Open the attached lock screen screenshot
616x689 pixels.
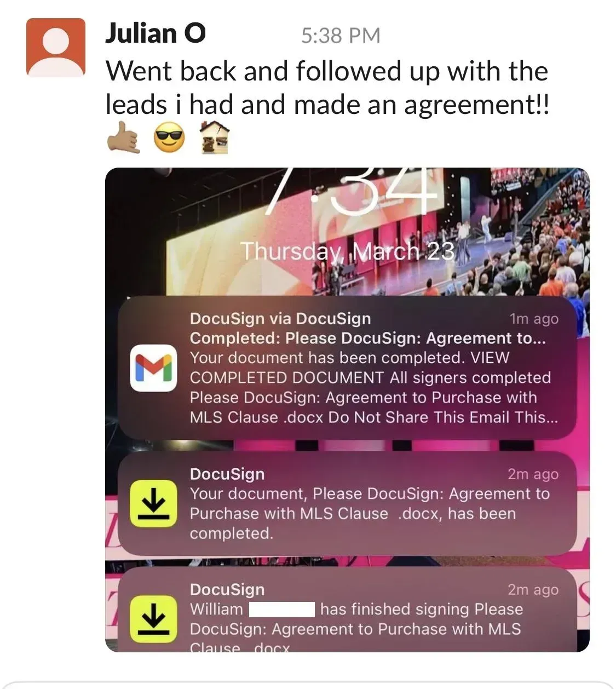[x=347, y=410]
